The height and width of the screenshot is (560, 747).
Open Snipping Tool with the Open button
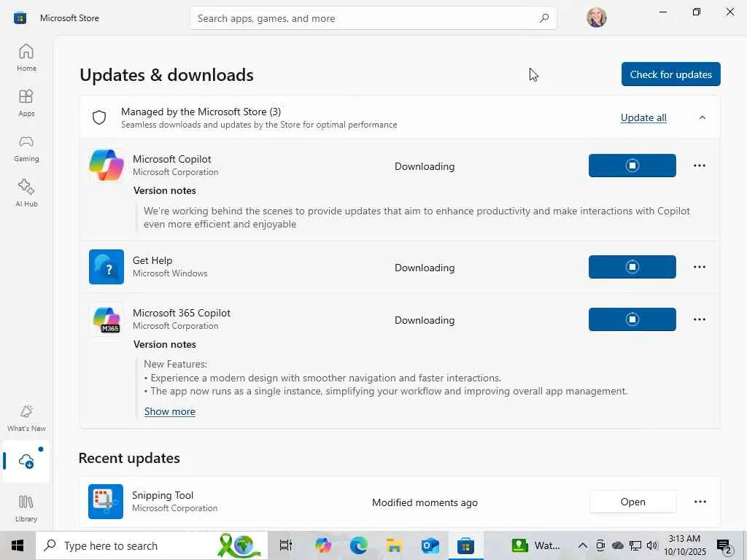[x=632, y=502]
